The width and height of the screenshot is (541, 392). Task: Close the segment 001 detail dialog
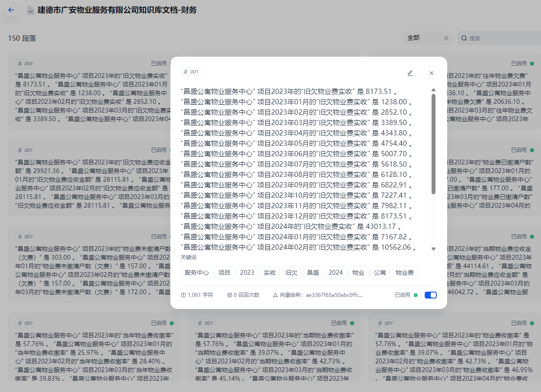coord(431,73)
